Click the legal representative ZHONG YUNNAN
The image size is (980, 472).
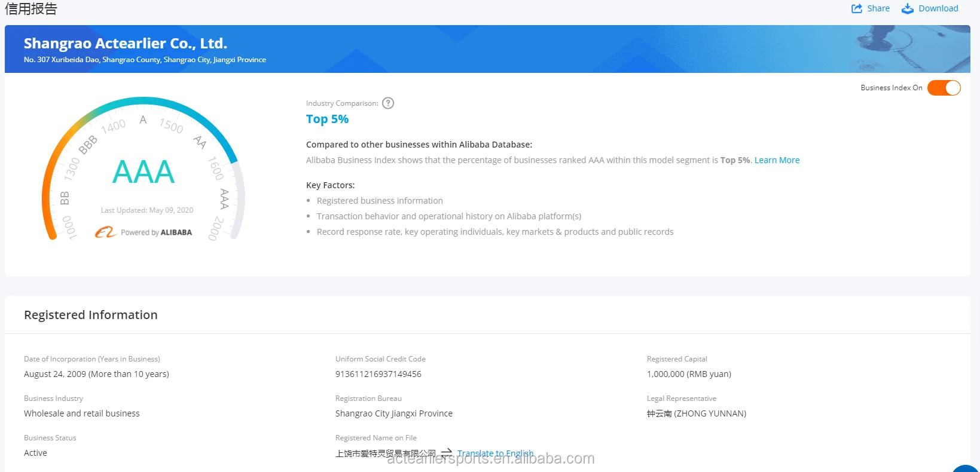pyautogui.click(x=697, y=413)
